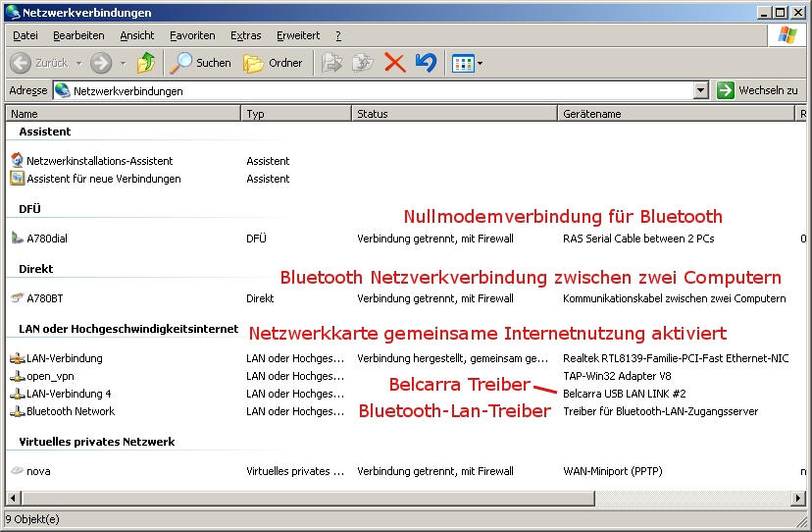Select the nova VPN connection
Screen dimensions: 812x532
[38, 471]
